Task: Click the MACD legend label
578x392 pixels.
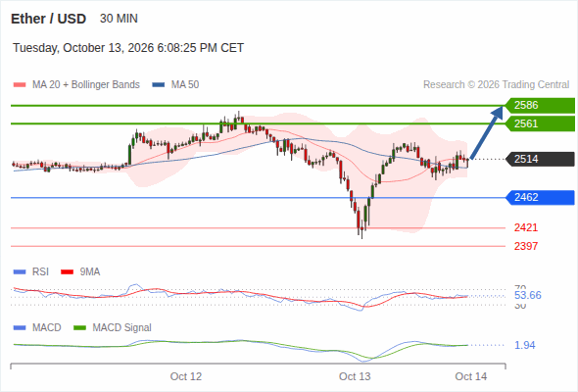Action: [x=47, y=328]
